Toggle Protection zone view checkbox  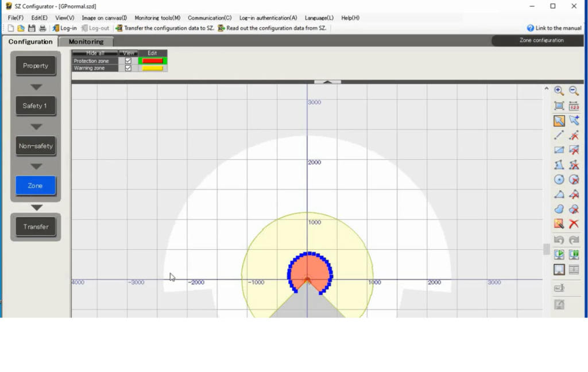point(128,61)
